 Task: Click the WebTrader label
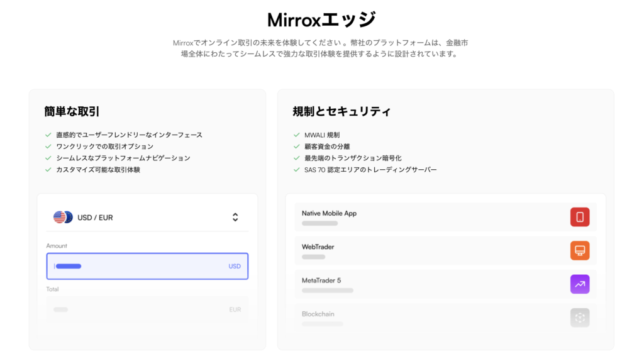(x=318, y=247)
